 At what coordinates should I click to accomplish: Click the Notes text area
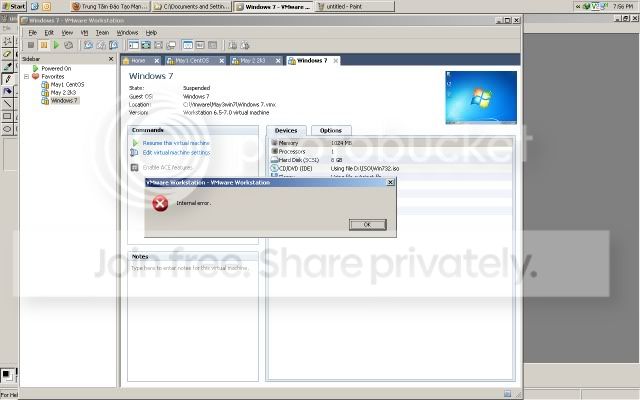pyautogui.click(x=193, y=322)
